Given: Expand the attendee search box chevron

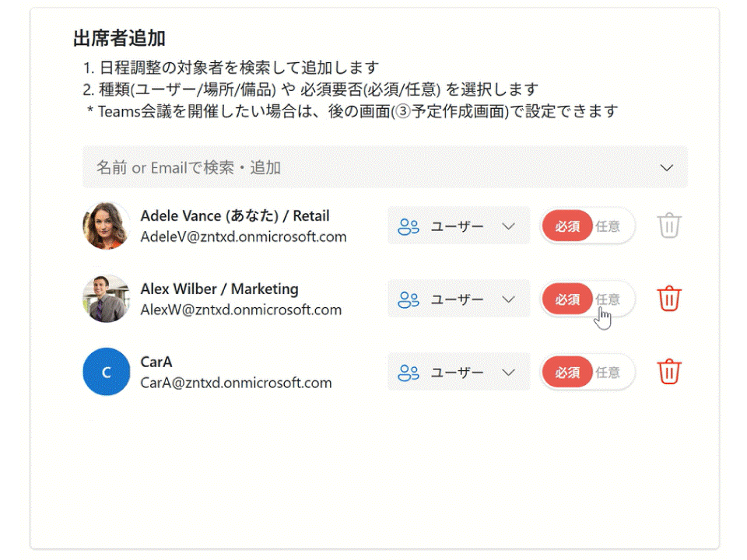Looking at the screenshot, I should tap(666, 167).
